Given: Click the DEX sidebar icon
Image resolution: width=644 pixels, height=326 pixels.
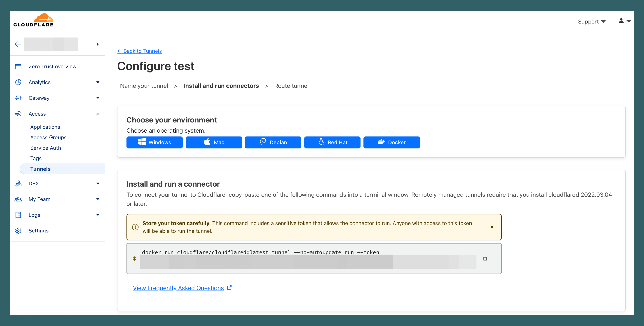Looking at the screenshot, I should tap(18, 184).
